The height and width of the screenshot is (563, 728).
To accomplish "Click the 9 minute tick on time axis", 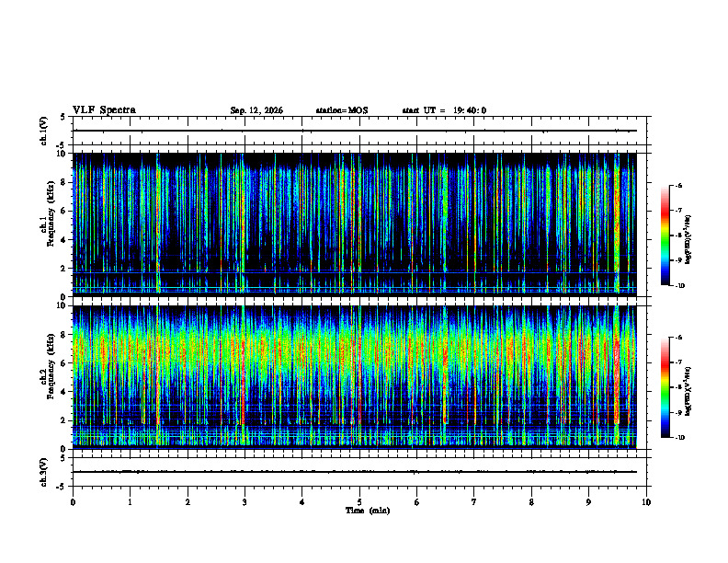I will point(588,502).
